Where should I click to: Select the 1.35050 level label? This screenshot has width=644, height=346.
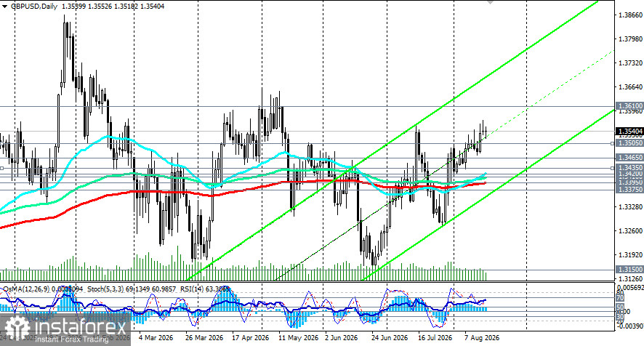pyautogui.click(x=629, y=143)
